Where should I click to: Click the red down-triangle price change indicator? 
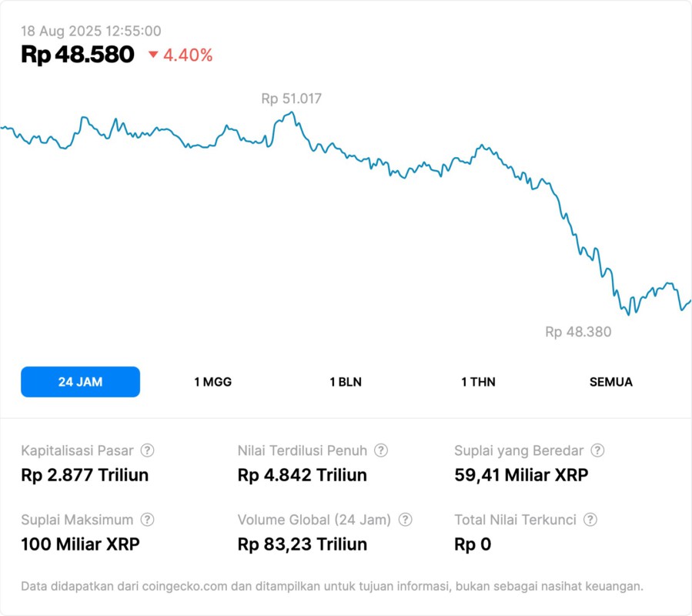[x=152, y=55]
